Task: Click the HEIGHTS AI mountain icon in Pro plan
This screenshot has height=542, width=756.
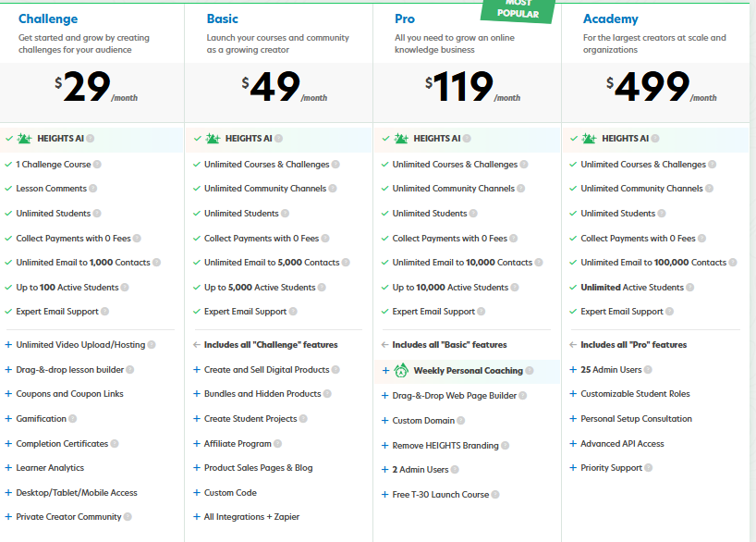Action: click(401, 139)
